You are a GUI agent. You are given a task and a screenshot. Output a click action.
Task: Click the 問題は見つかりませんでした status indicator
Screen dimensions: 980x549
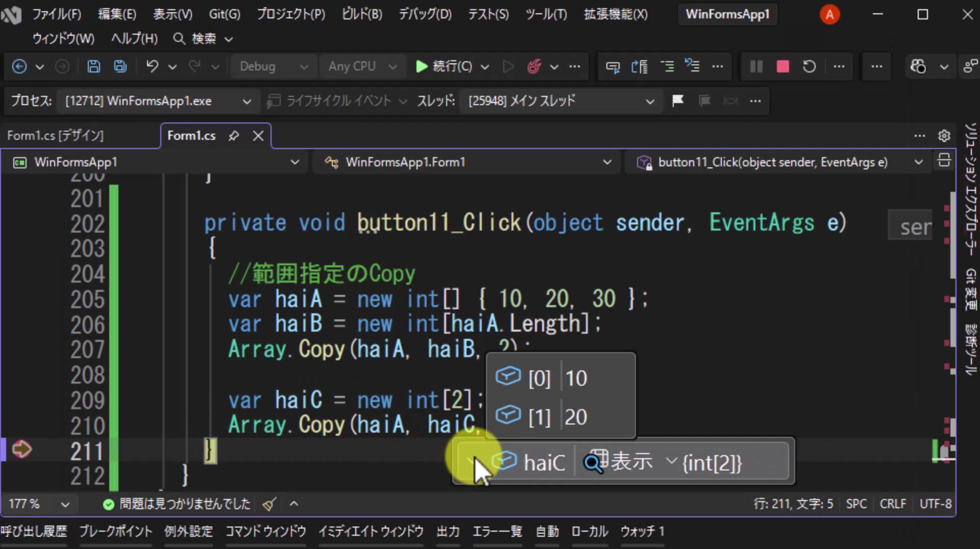[177, 504]
